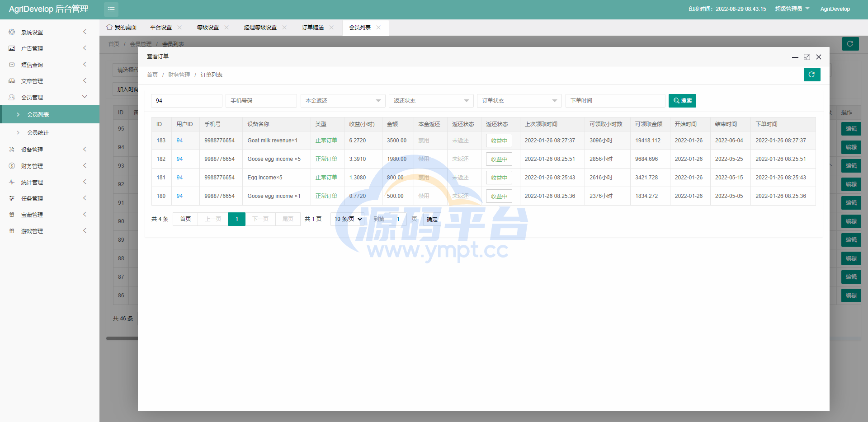This screenshot has width=868, height=422.
Task: Minimize the 查看订单 dialog
Action: [x=795, y=57]
